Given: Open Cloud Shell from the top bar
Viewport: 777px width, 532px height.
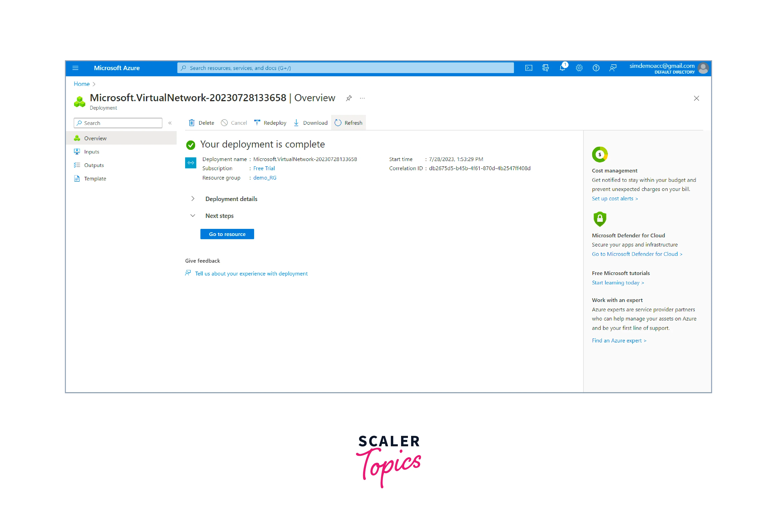Looking at the screenshot, I should pos(528,68).
